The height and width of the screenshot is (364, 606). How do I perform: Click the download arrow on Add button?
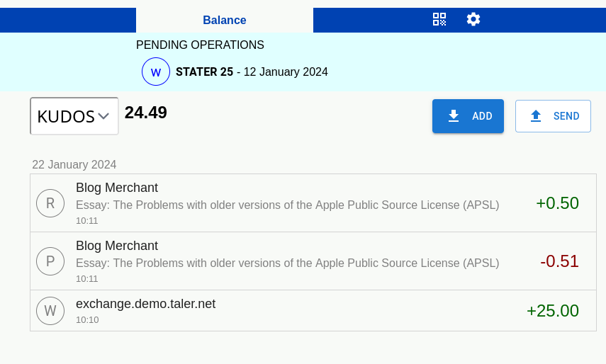[454, 116]
